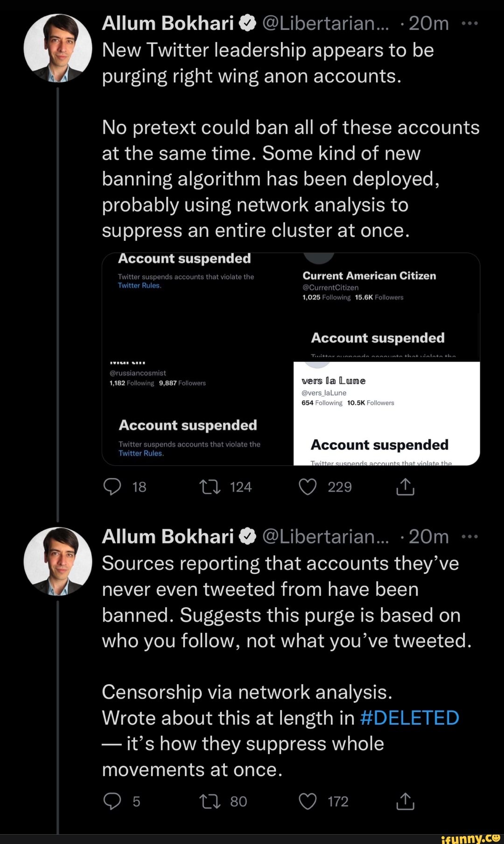The width and height of the screenshot is (504, 844).
Task: Click the verified badge on second tweet
Action: tap(248, 537)
